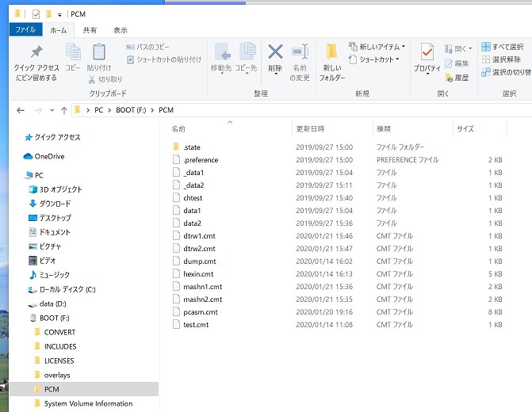The height and width of the screenshot is (412, 532).
Task: Open 3D Objects (3D オブジェクト) in sidebar
Action: coord(55,189)
